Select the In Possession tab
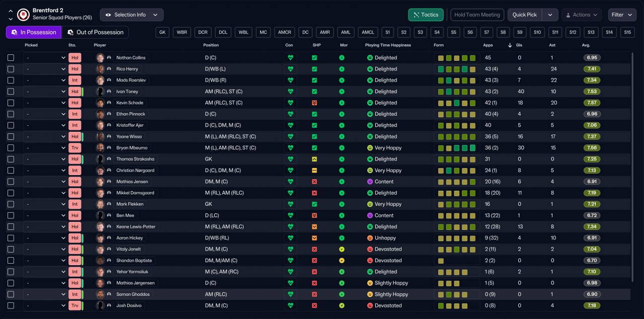This screenshot has width=644, height=319. pyautogui.click(x=34, y=32)
